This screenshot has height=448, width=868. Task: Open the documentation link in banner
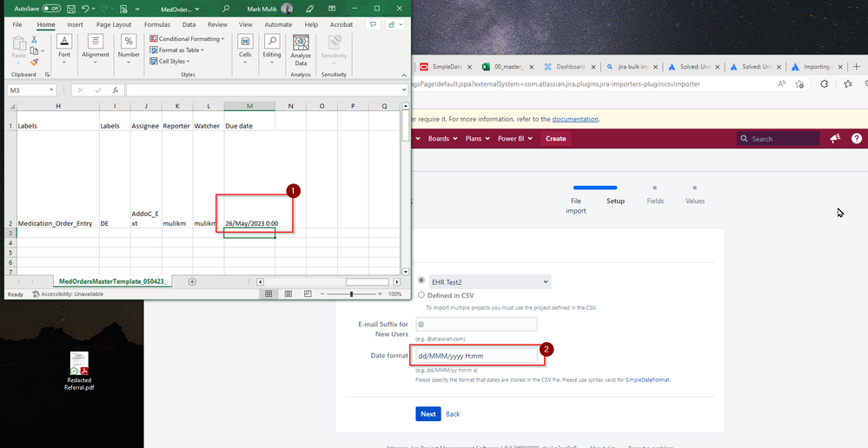tap(575, 119)
